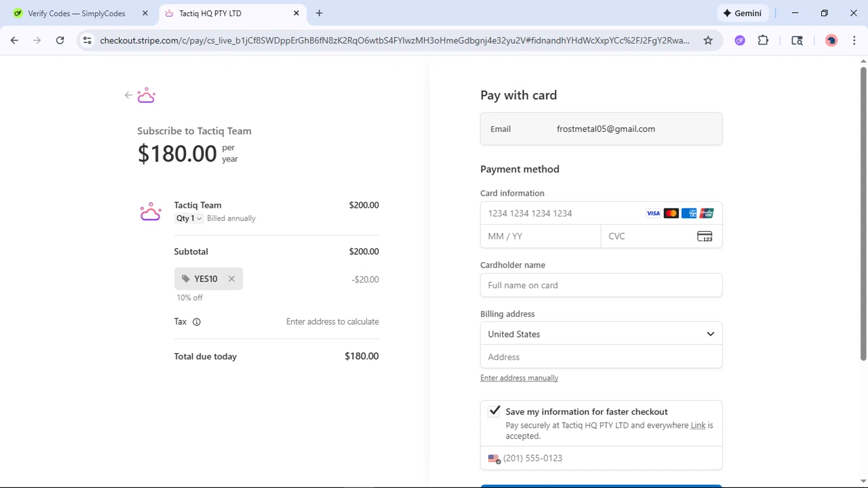Click the back arrow next to Tactiq logo
This screenshot has height=488, width=868.
point(128,95)
